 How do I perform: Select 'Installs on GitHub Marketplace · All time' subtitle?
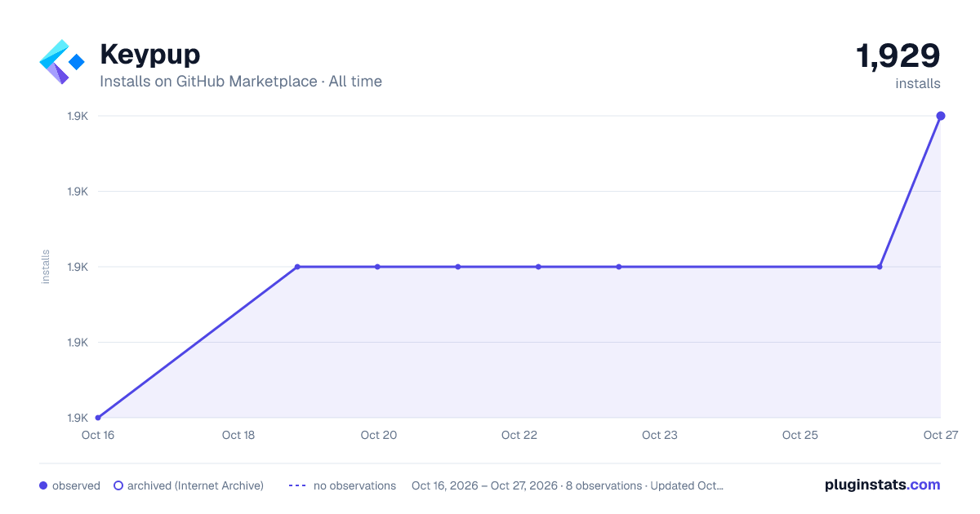241,82
